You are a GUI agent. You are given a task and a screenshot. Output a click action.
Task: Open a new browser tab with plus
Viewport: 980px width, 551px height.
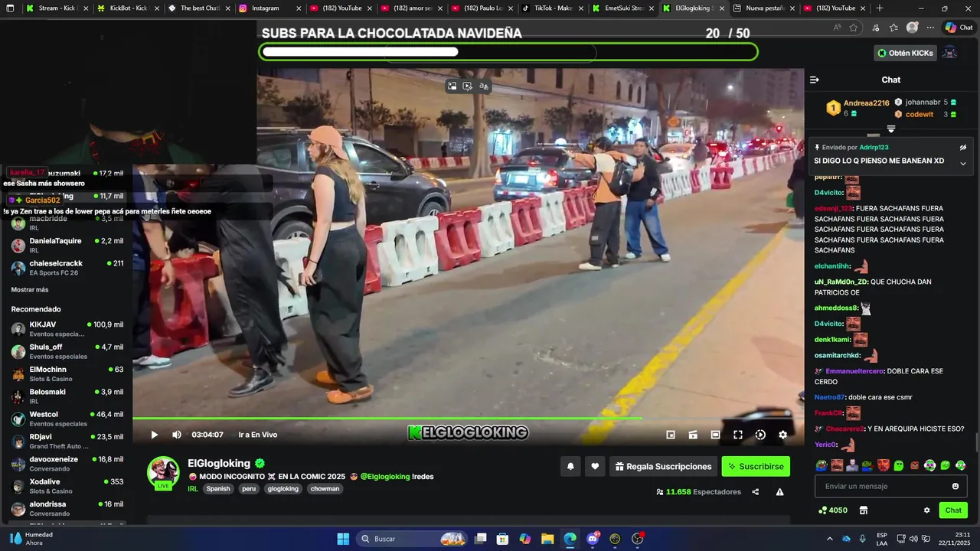(879, 8)
